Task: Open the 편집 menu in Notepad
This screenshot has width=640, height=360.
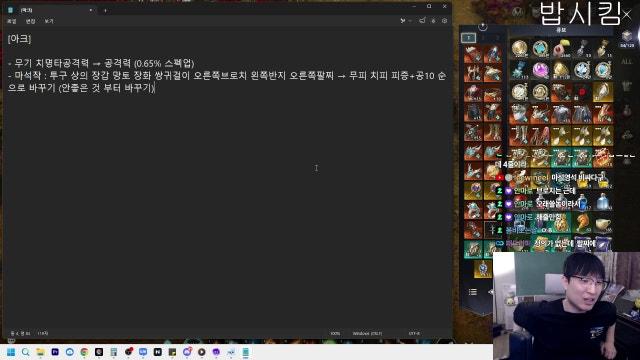Action: pos(31,21)
